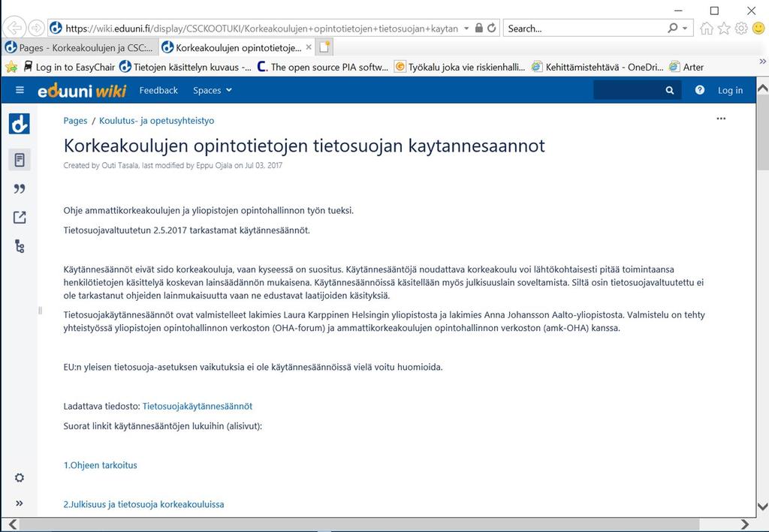Click the scroll up arrow
This screenshot has width=769, height=532.
763,89
